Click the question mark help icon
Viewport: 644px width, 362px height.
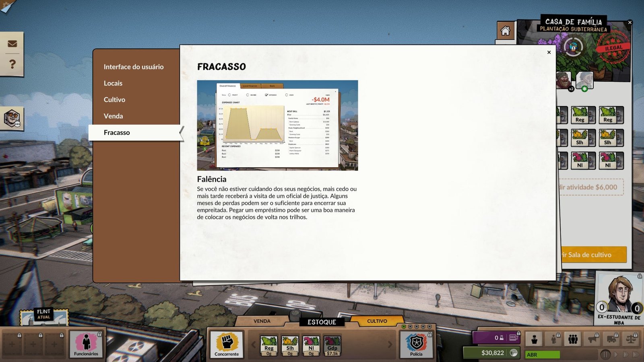coord(12,64)
